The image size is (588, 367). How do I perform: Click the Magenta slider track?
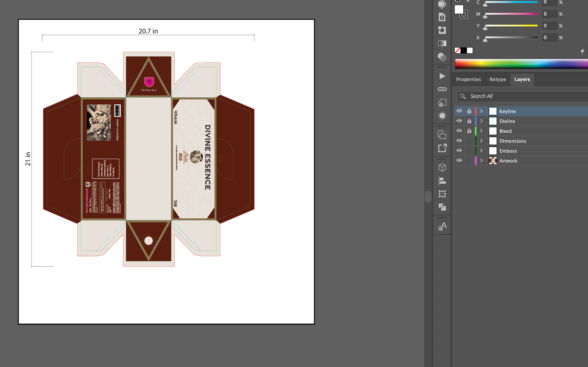(511, 14)
